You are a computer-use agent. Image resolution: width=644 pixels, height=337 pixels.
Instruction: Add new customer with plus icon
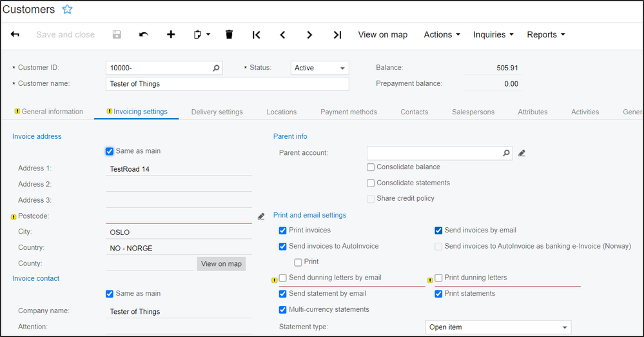(x=171, y=35)
